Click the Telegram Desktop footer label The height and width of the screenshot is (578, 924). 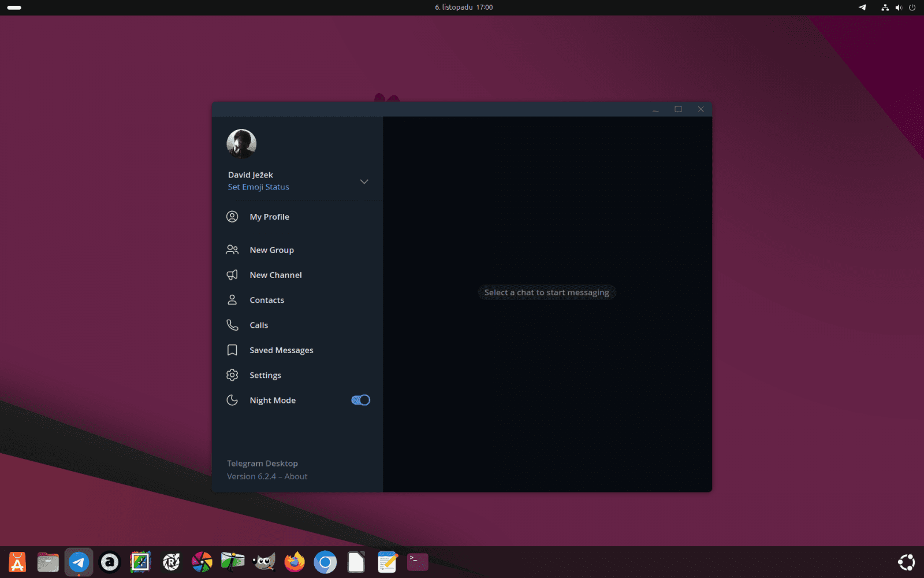pyautogui.click(x=262, y=464)
